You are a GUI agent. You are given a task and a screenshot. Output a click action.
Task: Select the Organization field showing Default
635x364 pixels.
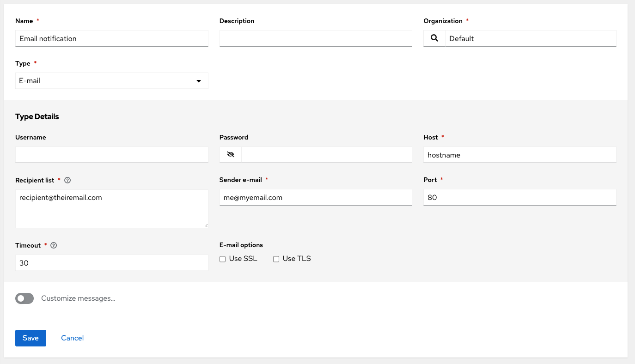pyautogui.click(x=531, y=38)
